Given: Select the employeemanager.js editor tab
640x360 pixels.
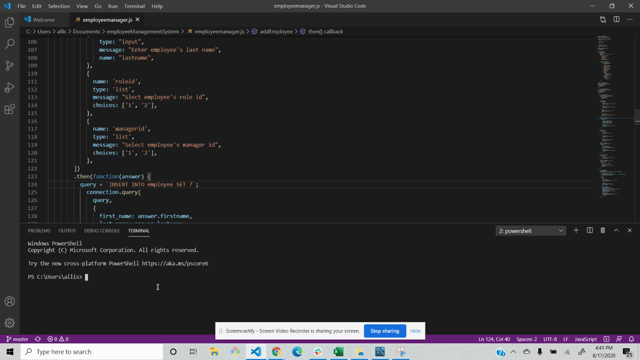Looking at the screenshot, I should 107,20.
